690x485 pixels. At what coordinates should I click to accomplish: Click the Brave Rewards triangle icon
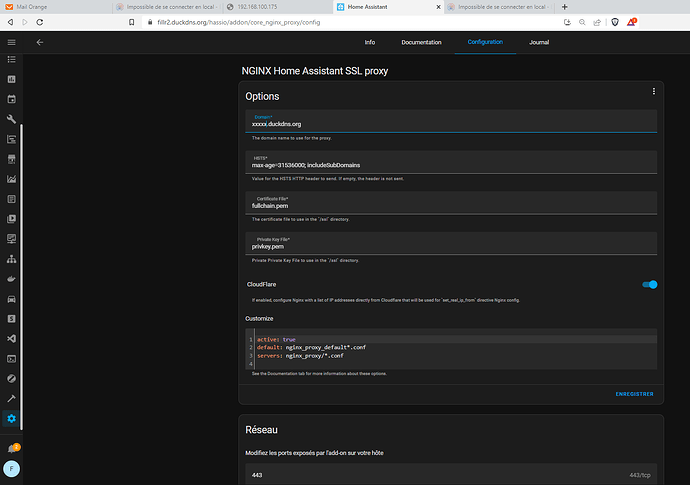click(631, 22)
